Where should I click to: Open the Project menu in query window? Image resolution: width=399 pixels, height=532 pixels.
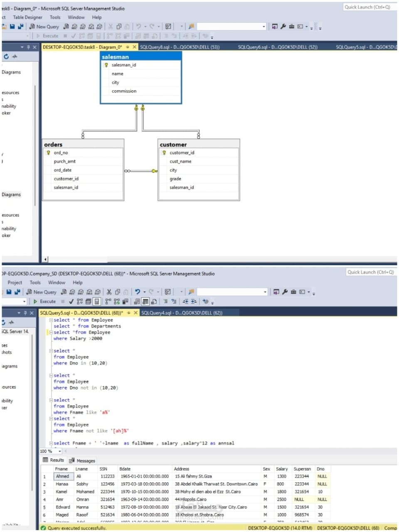coord(15,283)
